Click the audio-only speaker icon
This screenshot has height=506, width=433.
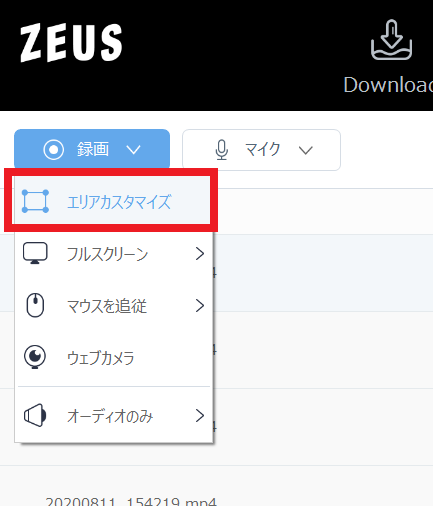35,415
